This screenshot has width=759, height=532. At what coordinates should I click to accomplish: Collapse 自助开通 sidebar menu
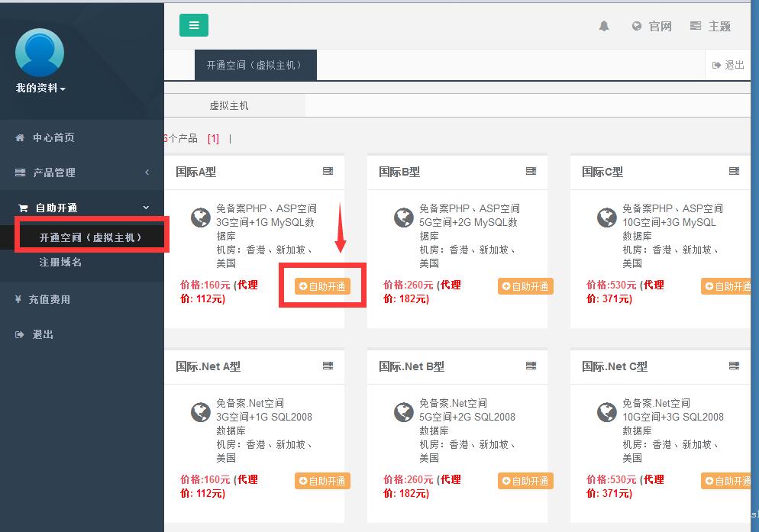pos(82,208)
